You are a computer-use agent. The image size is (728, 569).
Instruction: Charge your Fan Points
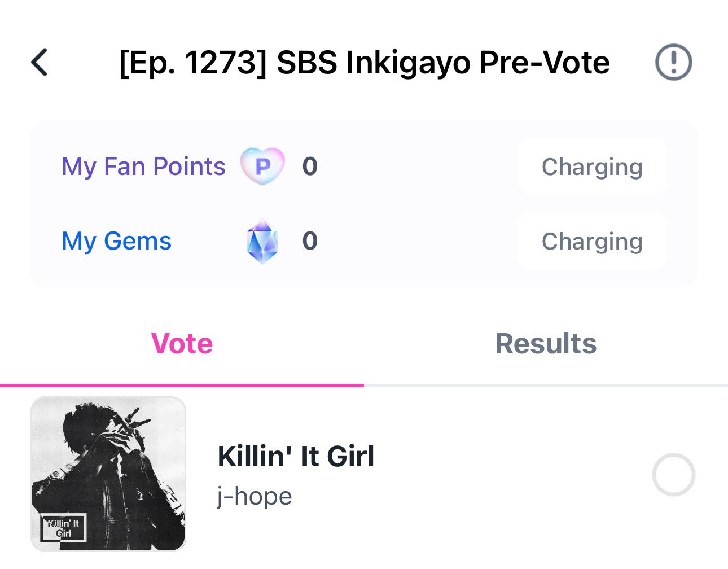(x=591, y=167)
